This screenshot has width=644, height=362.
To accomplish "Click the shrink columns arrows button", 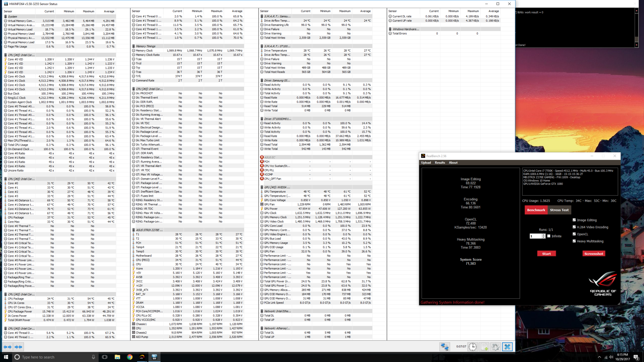I will 18,347.
